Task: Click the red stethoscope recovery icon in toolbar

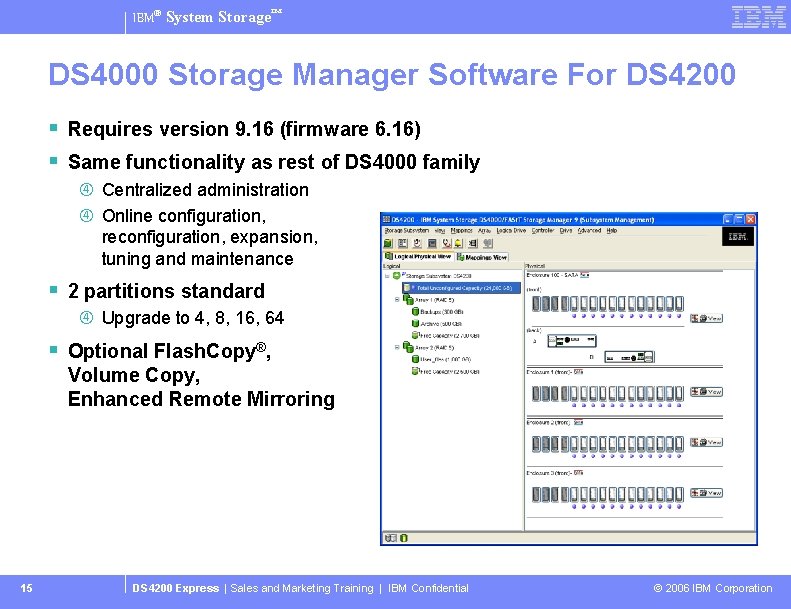Action: (446, 243)
